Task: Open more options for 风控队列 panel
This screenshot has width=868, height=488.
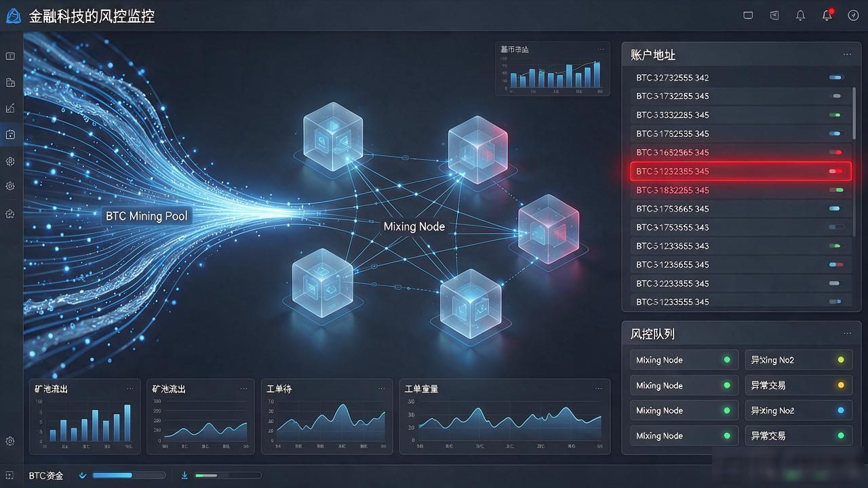Action: click(847, 333)
